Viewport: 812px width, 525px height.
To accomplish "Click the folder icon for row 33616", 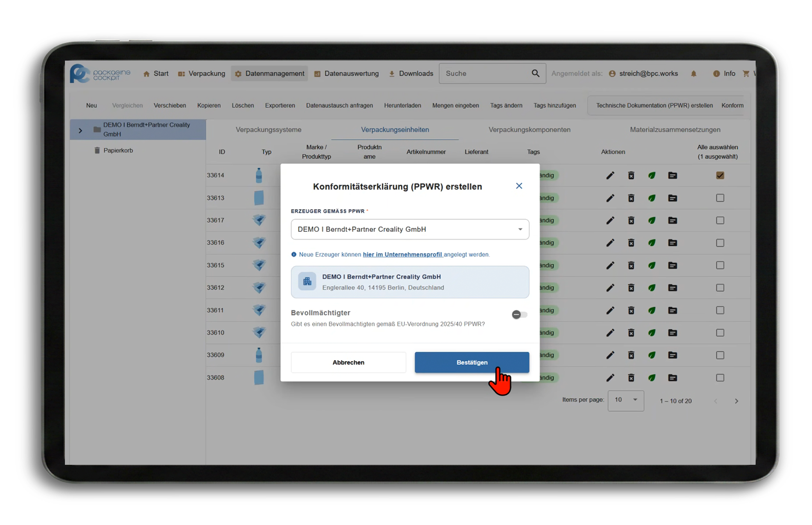I will click(672, 243).
